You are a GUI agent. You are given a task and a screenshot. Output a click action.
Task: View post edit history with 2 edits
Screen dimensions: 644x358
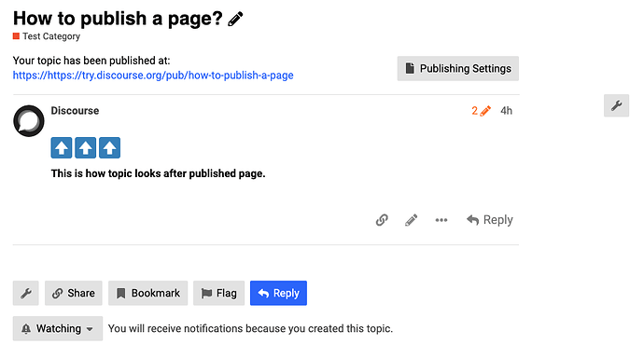(x=481, y=111)
